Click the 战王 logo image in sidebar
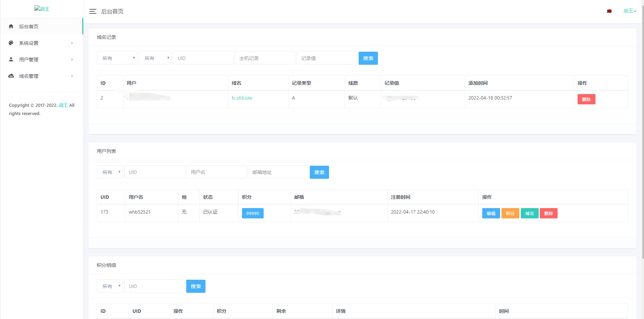The height and width of the screenshot is (319, 644). [x=42, y=9]
